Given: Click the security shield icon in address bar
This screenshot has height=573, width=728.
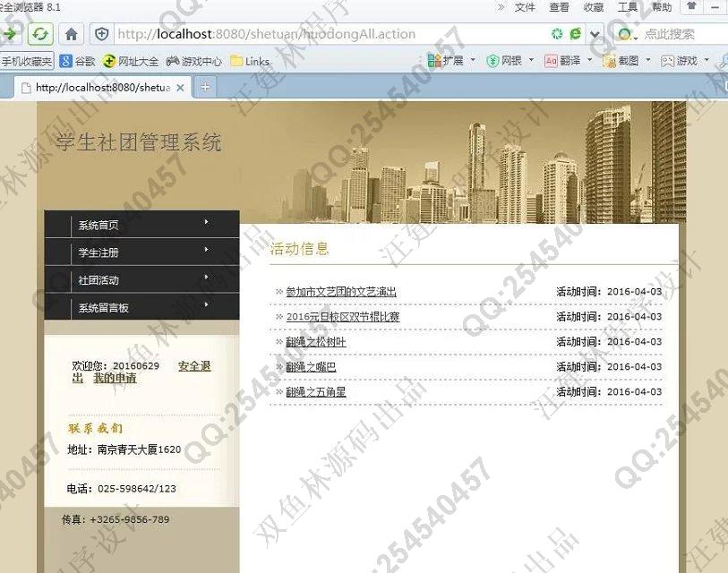Looking at the screenshot, I should [102, 34].
